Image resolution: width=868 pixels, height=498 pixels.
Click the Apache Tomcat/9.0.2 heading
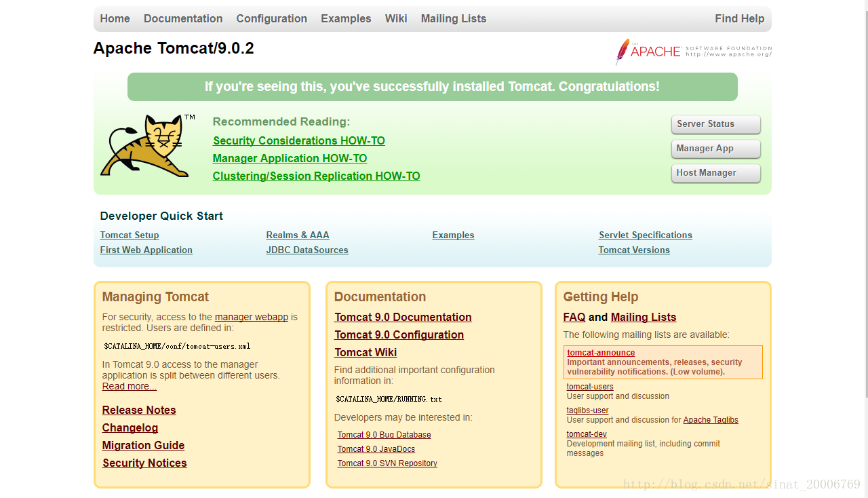[x=174, y=49]
